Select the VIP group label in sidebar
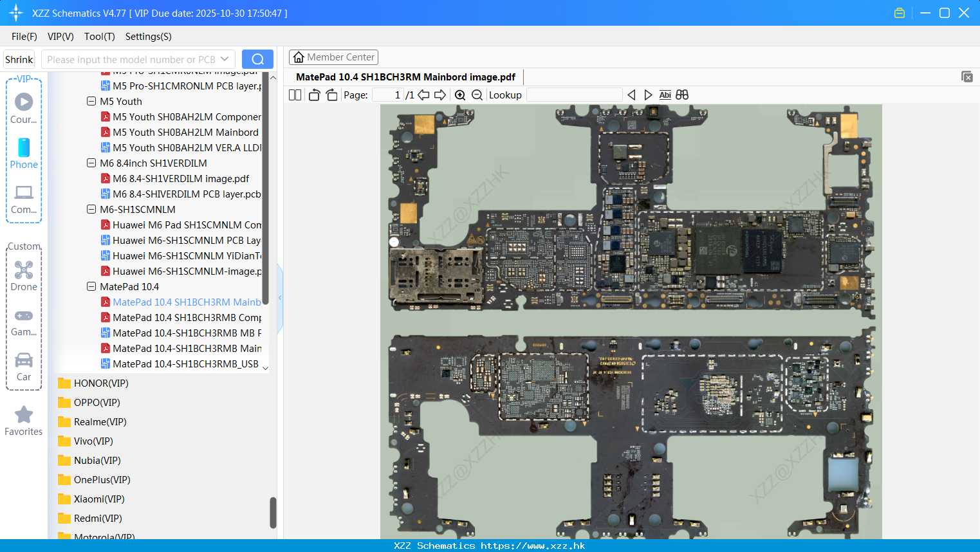Image resolution: width=980 pixels, height=552 pixels. pos(24,78)
